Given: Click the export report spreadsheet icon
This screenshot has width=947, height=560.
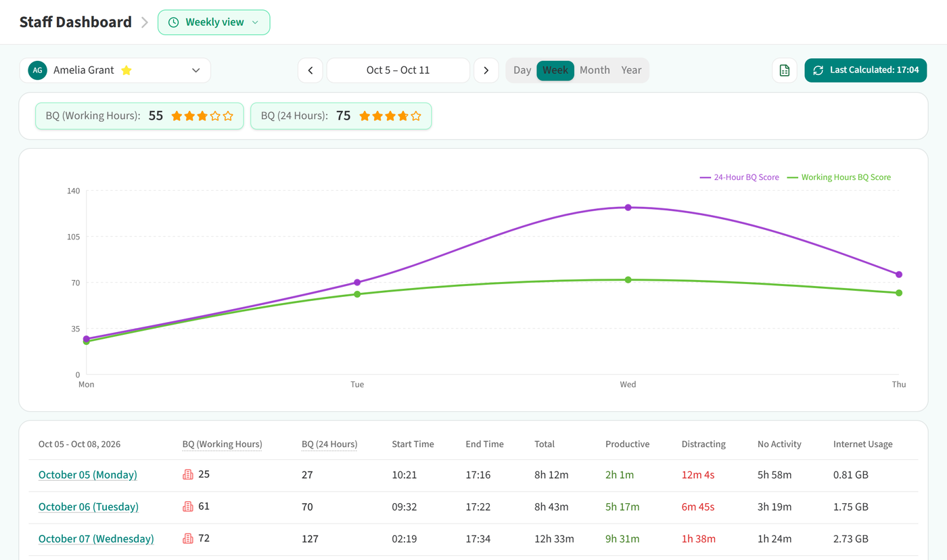Looking at the screenshot, I should click(785, 70).
